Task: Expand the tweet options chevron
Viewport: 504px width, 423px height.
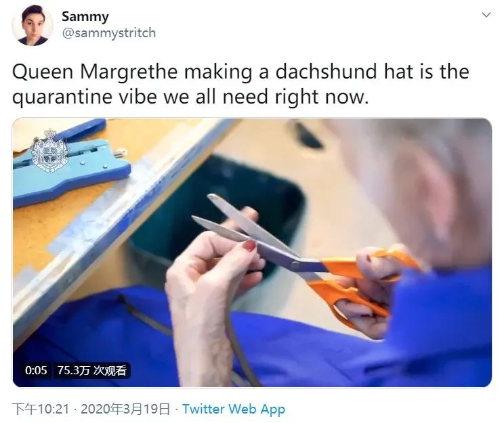Action: [x=486, y=15]
